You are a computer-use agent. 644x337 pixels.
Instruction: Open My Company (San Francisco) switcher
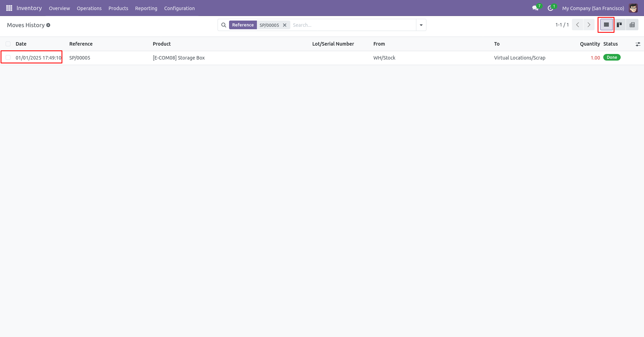click(x=593, y=8)
